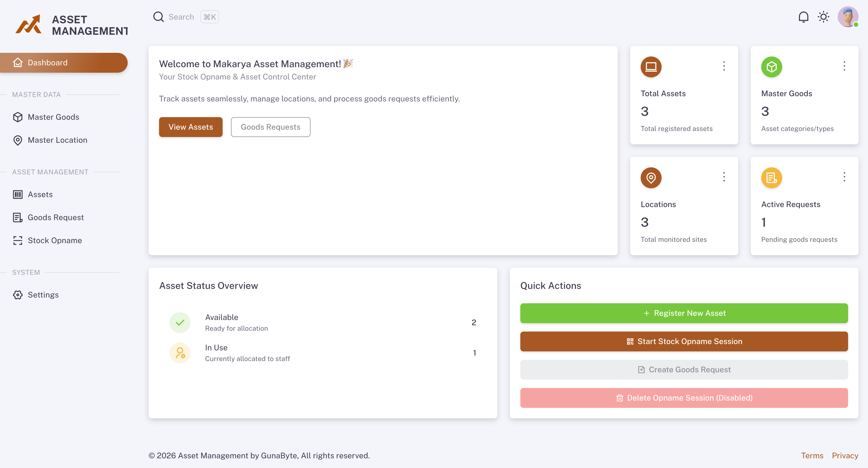Go to Dashboard in sidebar
Screen dimensions: 868x468
(x=64, y=63)
